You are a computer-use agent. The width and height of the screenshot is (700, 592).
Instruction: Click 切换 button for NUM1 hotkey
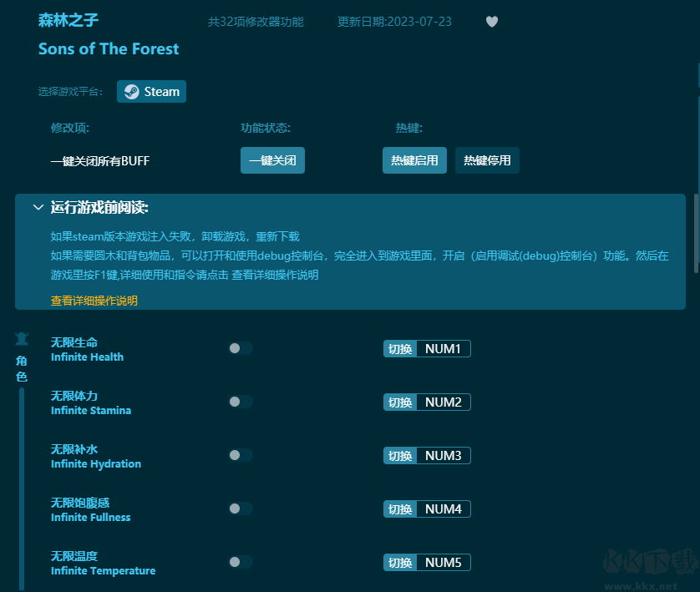point(400,349)
